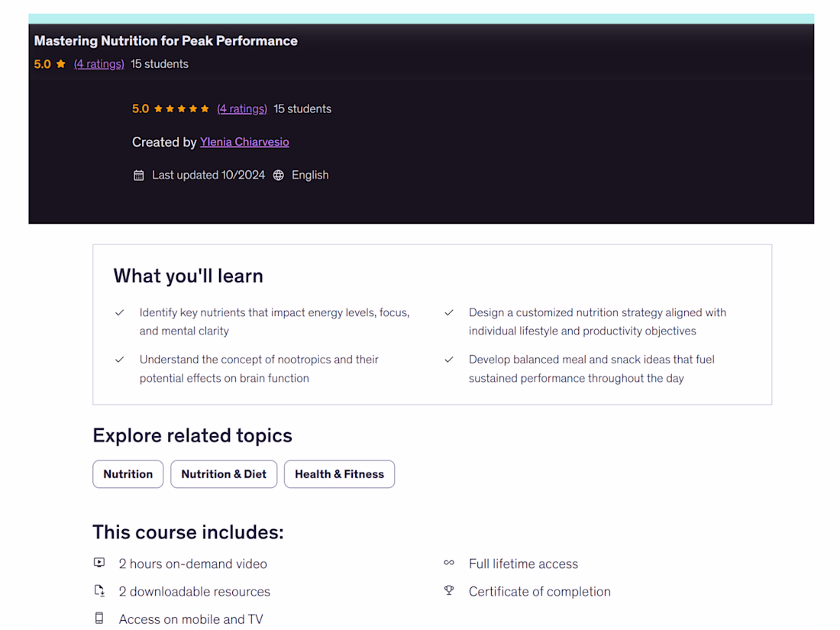This screenshot has width=840, height=630.
Task: Open the 4 ratings link in sticky header
Action: click(x=99, y=64)
